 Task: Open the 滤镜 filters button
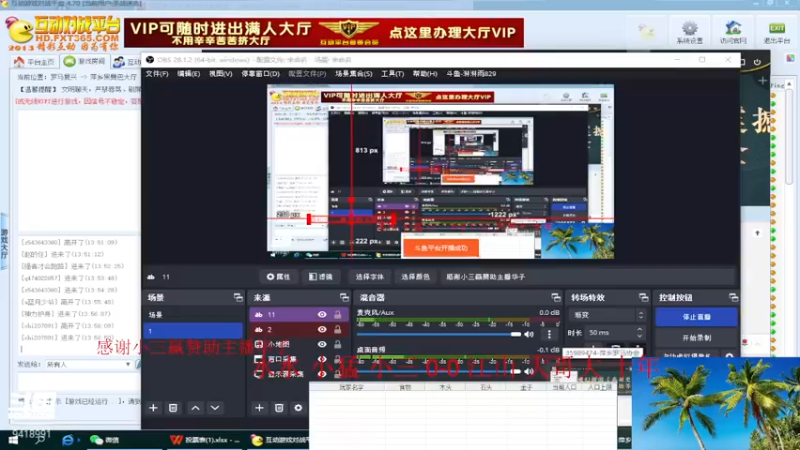tap(321, 277)
